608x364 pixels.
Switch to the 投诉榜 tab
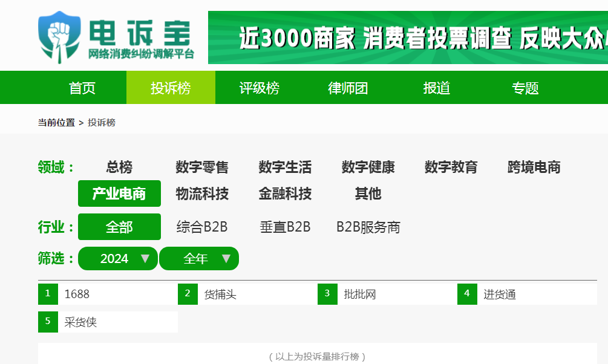coord(171,88)
